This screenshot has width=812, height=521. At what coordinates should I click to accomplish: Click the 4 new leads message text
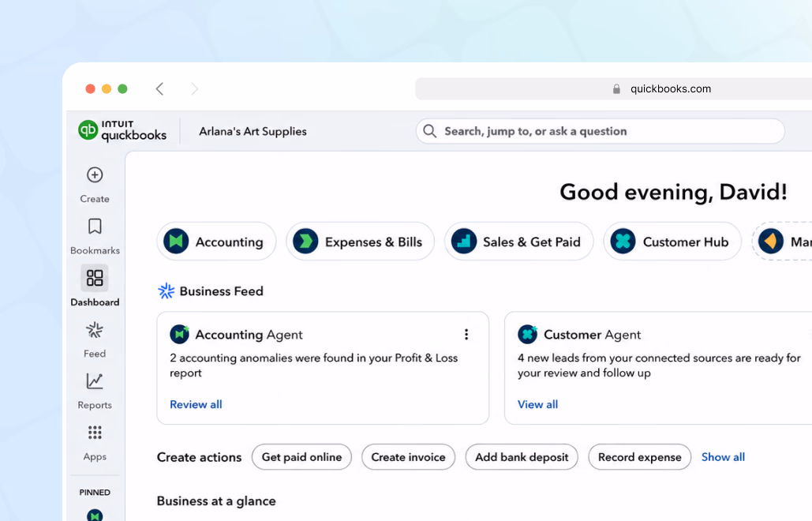click(659, 365)
